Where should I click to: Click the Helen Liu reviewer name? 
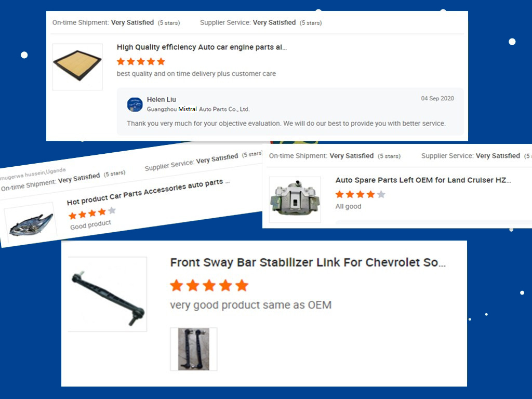click(x=161, y=99)
